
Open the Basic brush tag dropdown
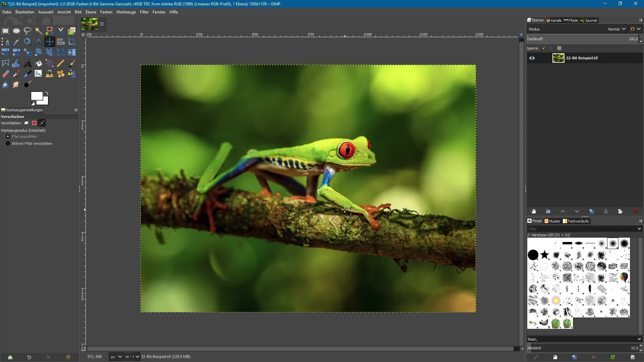pos(584,339)
